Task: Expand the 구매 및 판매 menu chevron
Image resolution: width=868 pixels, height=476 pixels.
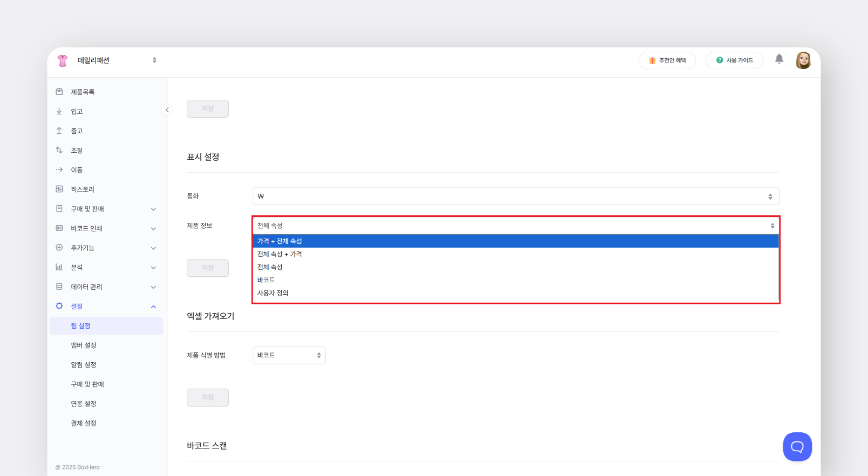Action: 153,209
